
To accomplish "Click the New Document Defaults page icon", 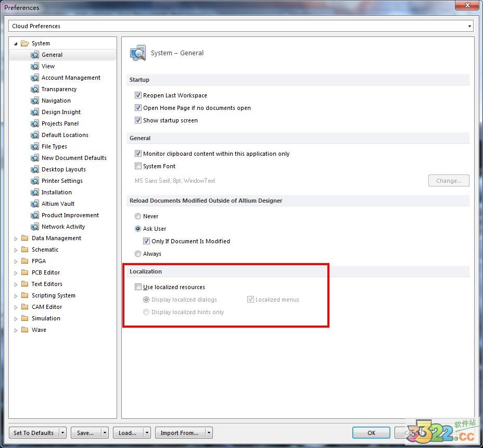I will [35, 158].
